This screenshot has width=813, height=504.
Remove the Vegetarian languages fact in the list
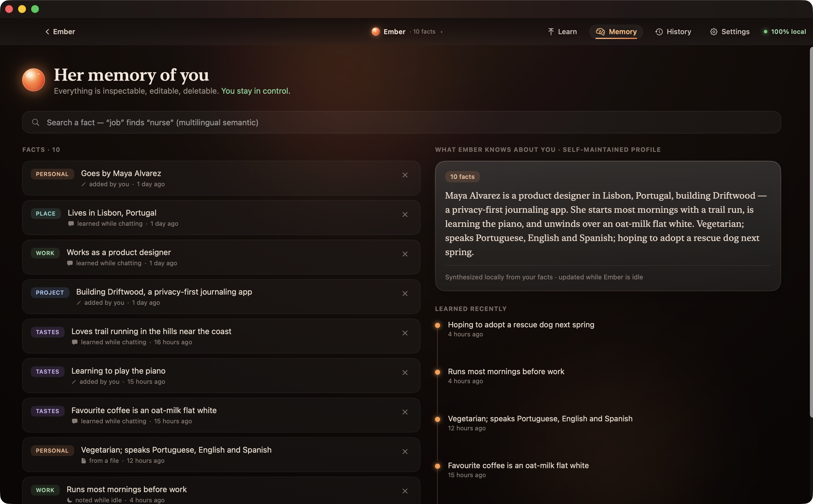pos(405,452)
